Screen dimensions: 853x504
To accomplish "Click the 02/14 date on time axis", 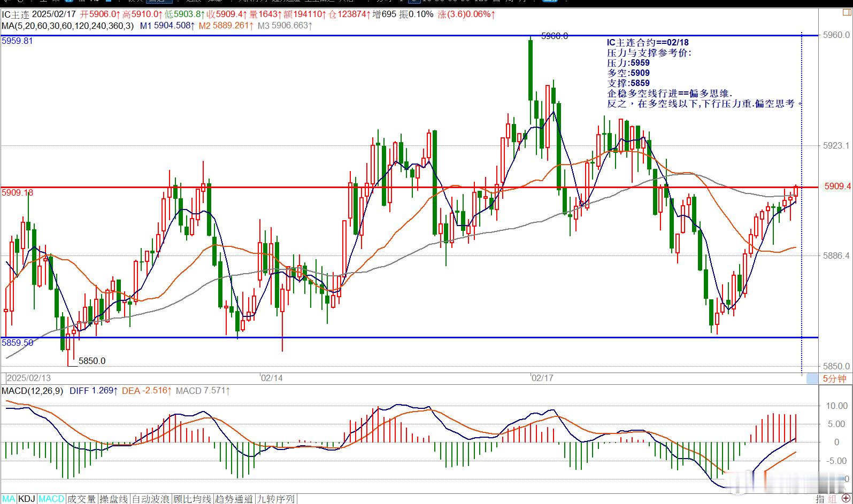I will click(272, 378).
